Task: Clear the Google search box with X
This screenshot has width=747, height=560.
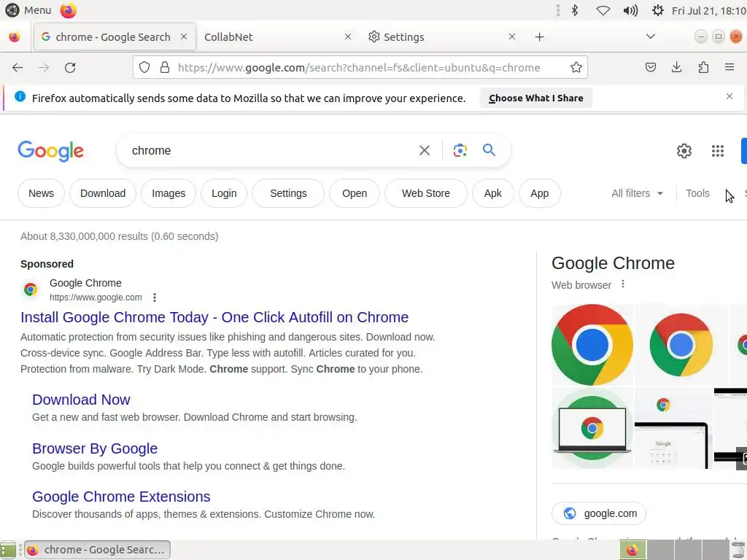Action: pyautogui.click(x=424, y=150)
